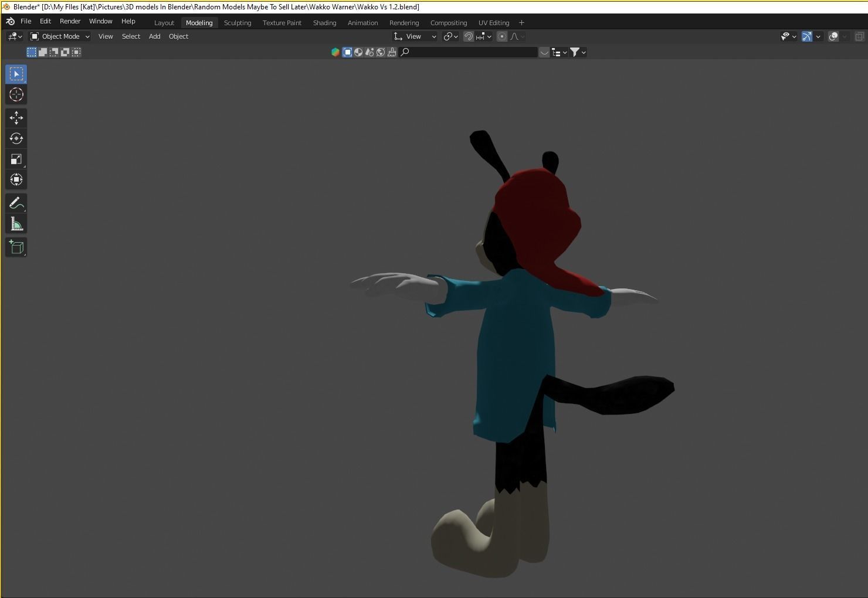This screenshot has width=868, height=598.
Task: Open the pivot point dropdown
Action: (450, 36)
